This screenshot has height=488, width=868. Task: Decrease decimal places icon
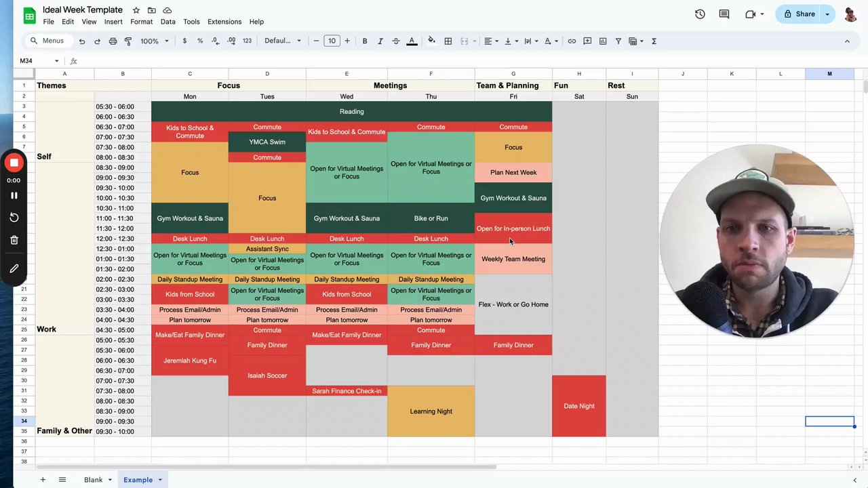tap(216, 41)
